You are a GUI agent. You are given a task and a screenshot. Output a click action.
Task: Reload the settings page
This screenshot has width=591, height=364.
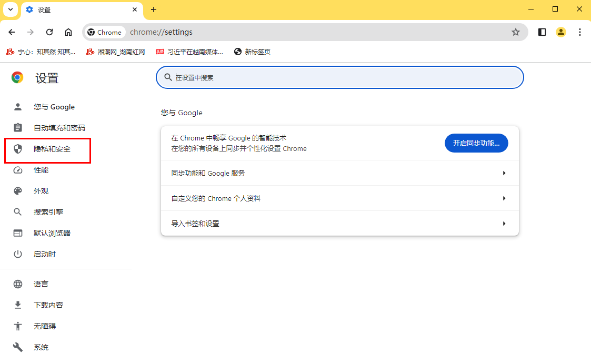point(49,32)
